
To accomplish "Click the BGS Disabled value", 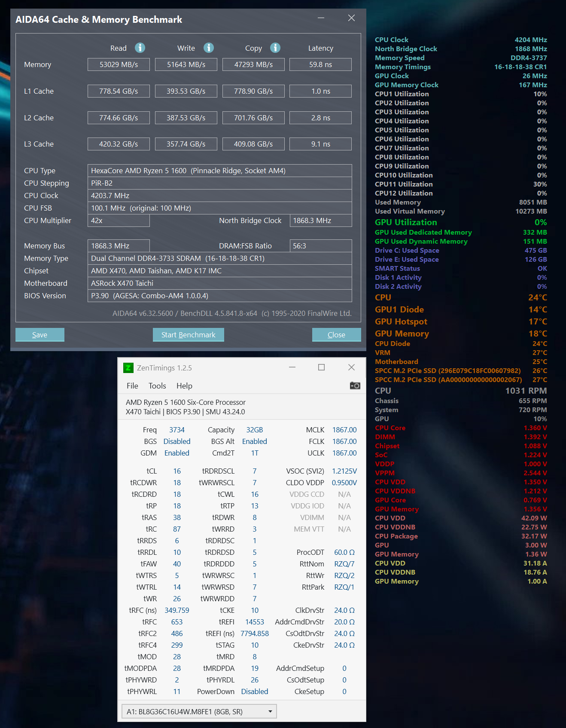I will click(x=177, y=441).
